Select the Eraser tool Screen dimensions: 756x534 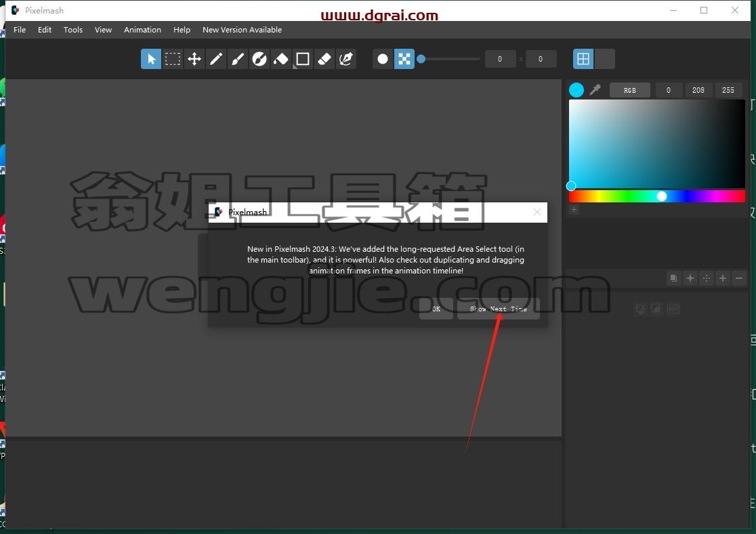pyautogui.click(x=324, y=60)
